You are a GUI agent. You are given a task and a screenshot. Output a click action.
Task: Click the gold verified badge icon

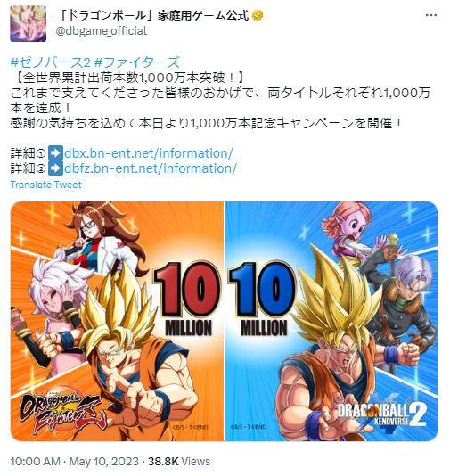click(x=258, y=16)
